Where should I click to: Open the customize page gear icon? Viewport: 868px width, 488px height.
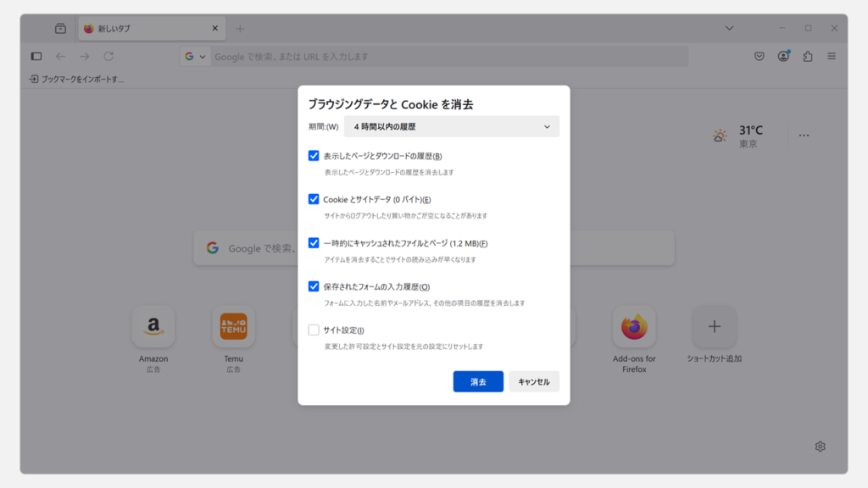pos(820,446)
